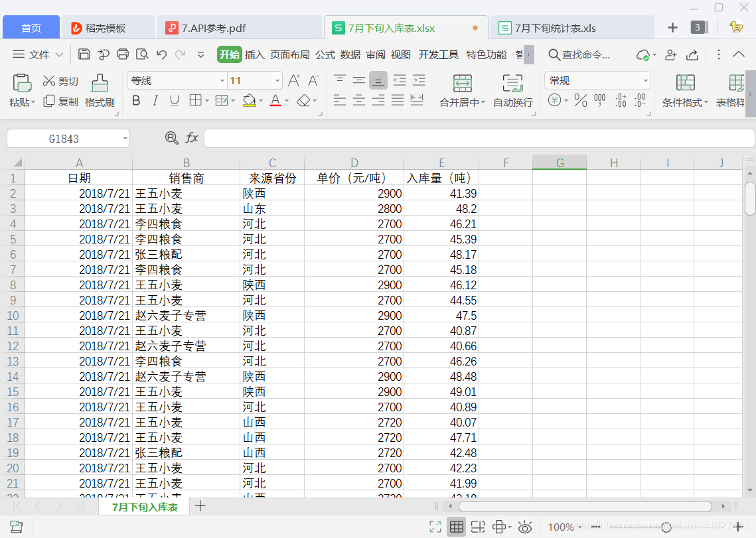Increase font size with A+ icon
Screen dimensions: 756x538
tap(293, 80)
